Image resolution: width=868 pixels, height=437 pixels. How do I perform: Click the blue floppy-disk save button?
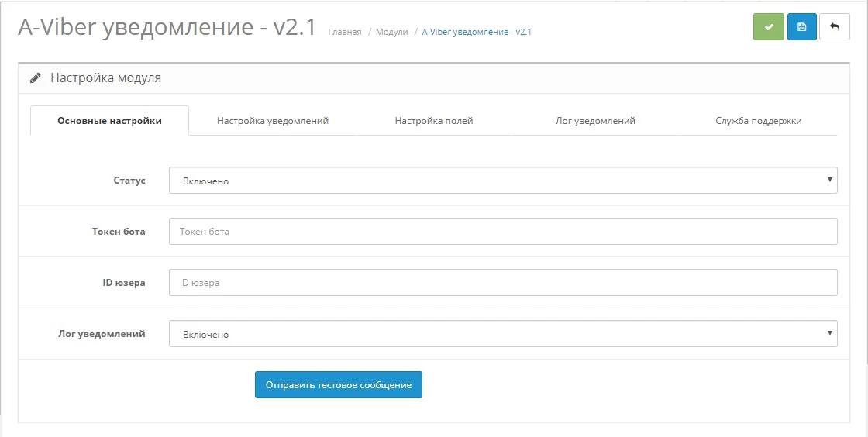tap(801, 26)
